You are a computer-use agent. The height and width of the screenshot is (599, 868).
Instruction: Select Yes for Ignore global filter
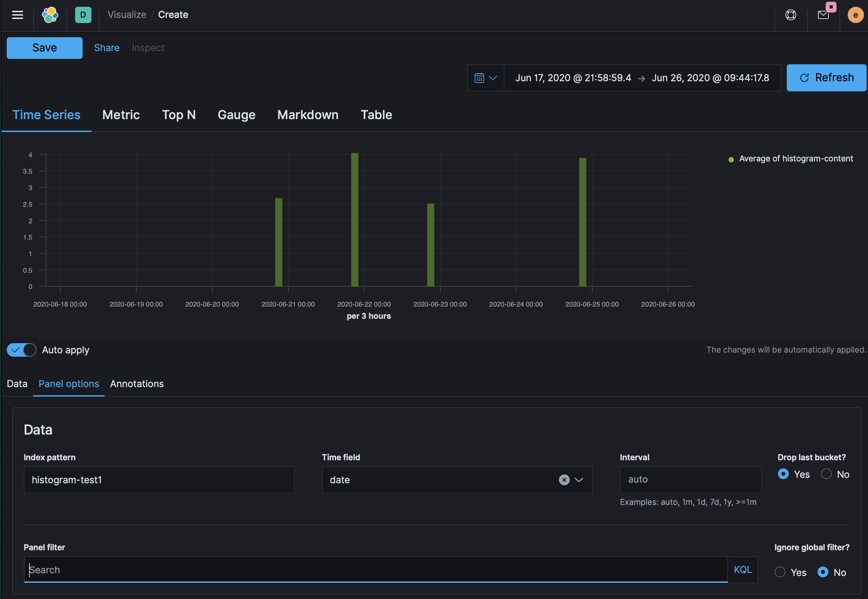coord(780,572)
